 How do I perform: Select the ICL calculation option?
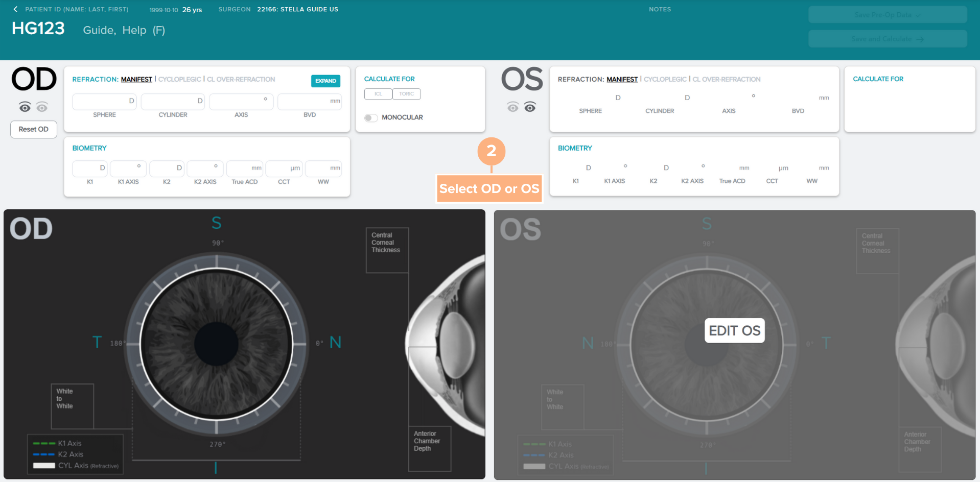click(x=378, y=94)
